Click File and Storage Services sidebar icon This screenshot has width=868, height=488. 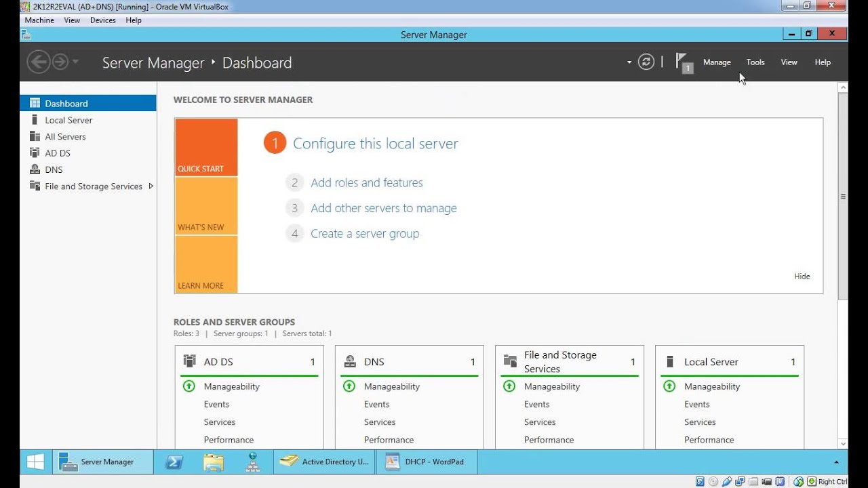click(x=35, y=186)
